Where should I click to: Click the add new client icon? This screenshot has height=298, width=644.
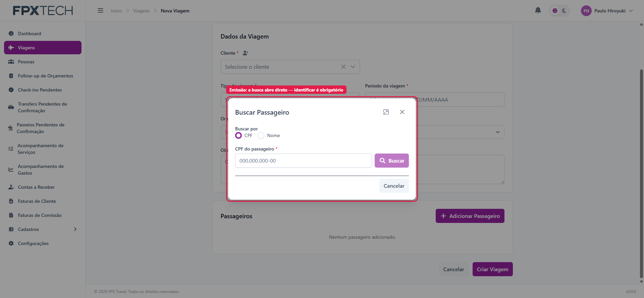[246, 53]
